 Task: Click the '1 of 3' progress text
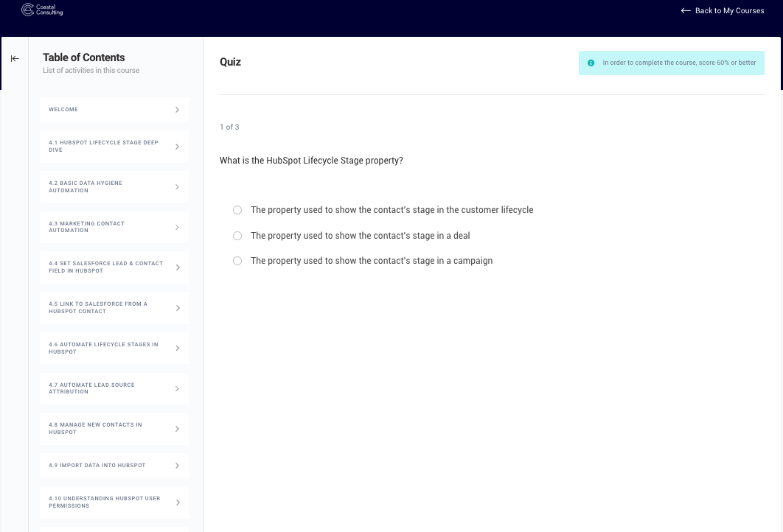[x=229, y=127]
